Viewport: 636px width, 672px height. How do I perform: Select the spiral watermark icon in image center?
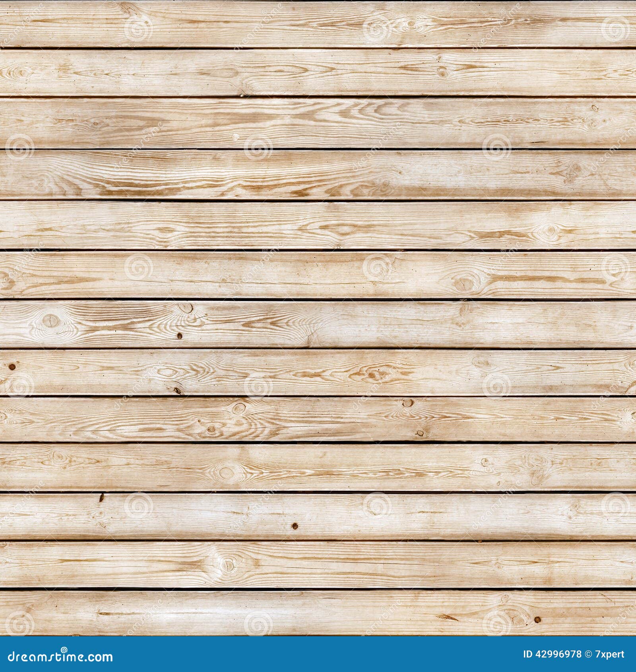[257, 386]
